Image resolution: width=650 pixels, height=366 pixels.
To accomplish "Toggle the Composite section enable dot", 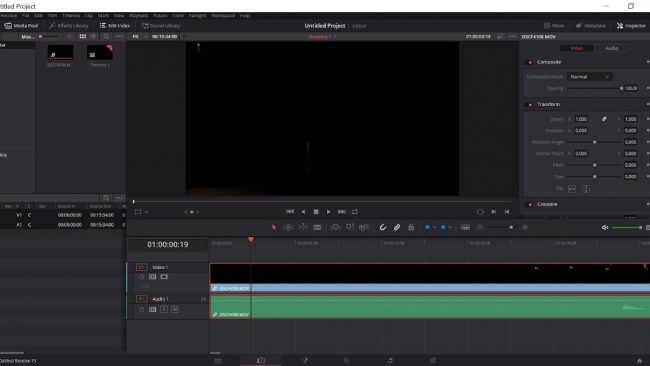I will point(530,62).
